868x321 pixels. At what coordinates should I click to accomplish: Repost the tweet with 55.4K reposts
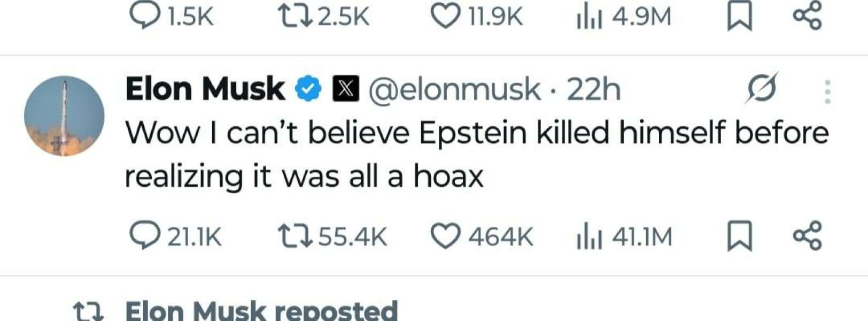[x=295, y=236]
